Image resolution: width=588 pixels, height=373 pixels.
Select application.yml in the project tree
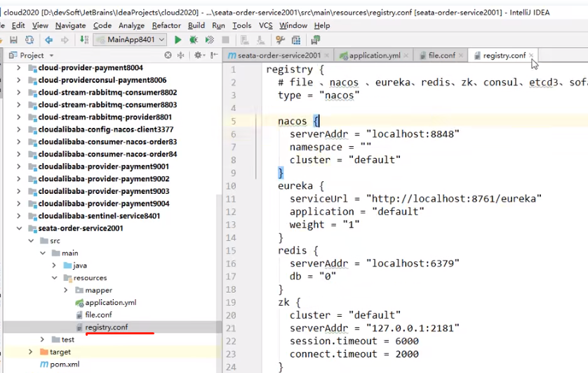[x=111, y=303]
